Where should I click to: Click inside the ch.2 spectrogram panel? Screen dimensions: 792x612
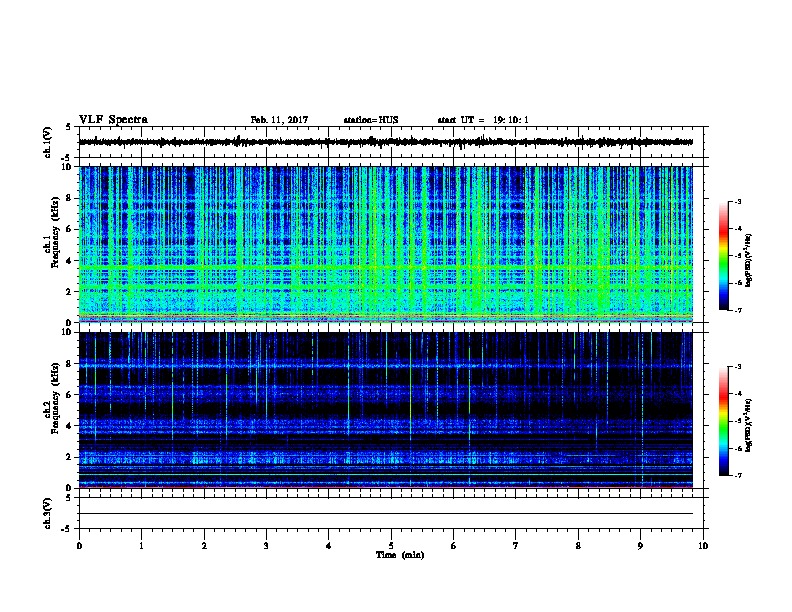(386, 410)
